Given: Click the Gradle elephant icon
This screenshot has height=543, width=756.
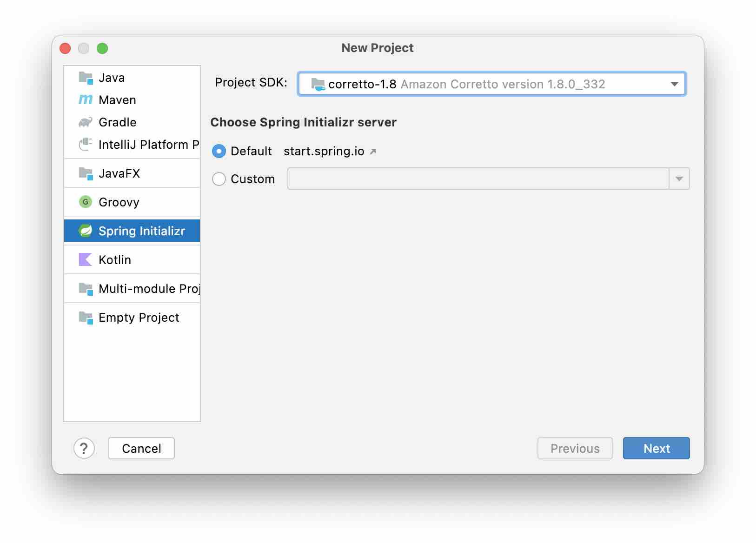Looking at the screenshot, I should point(86,122).
